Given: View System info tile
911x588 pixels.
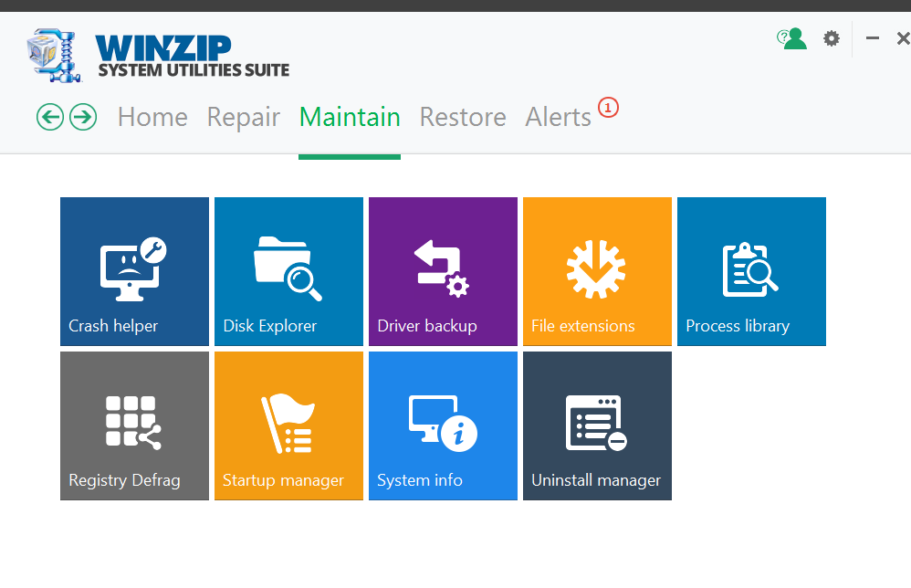Looking at the screenshot, I should coord(443,425).
